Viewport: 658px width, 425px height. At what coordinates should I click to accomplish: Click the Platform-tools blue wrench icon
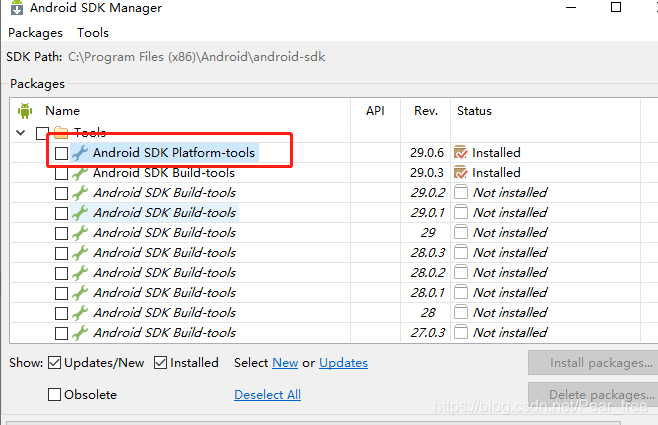coord(79,153)
